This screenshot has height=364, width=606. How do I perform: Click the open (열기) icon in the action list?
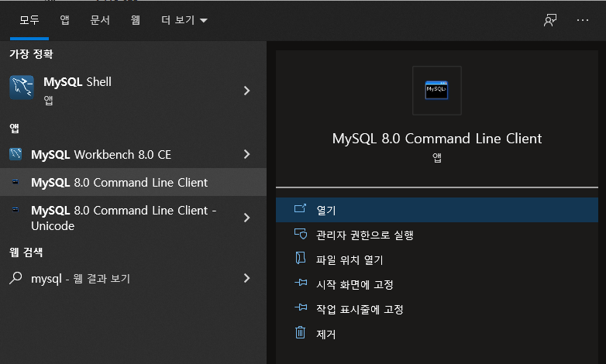(x=301, y=208)
